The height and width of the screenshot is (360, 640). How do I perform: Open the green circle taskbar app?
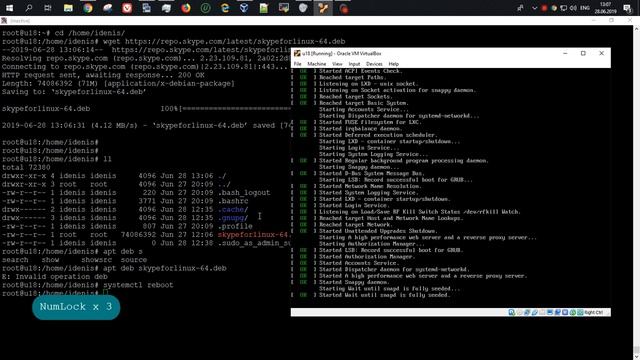(205, 8)
